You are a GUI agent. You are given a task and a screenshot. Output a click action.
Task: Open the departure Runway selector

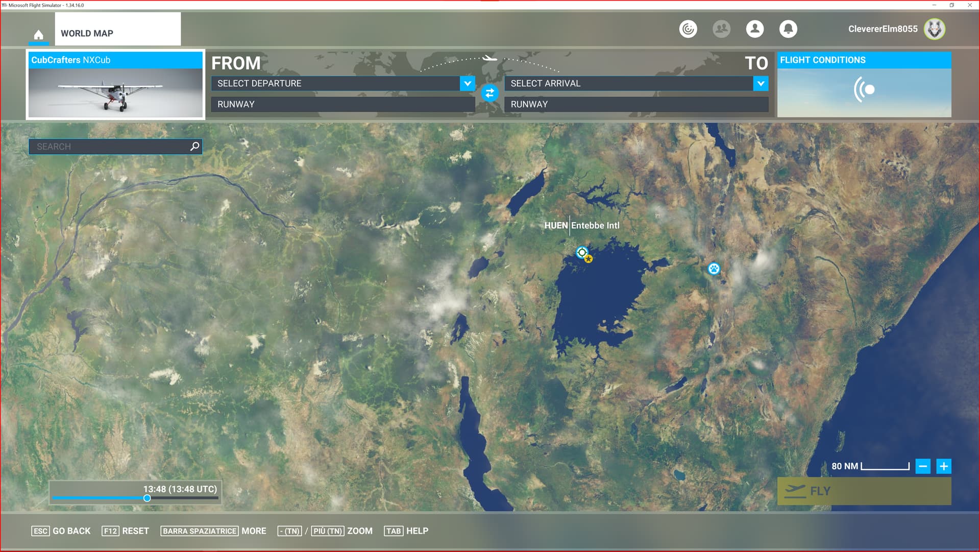342,104
